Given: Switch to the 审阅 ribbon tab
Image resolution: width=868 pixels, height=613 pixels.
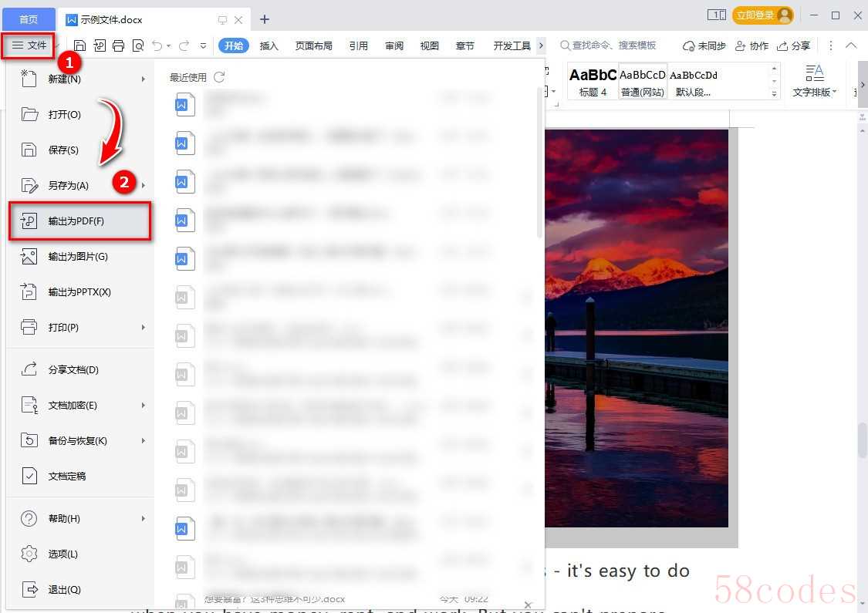Looking at the screenshot, I should 394,45.
